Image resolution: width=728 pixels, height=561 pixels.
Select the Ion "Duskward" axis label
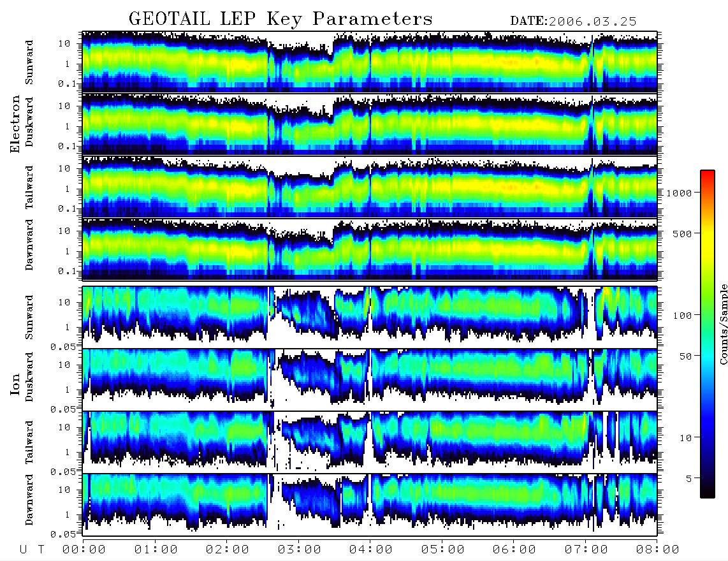(29, 377)
